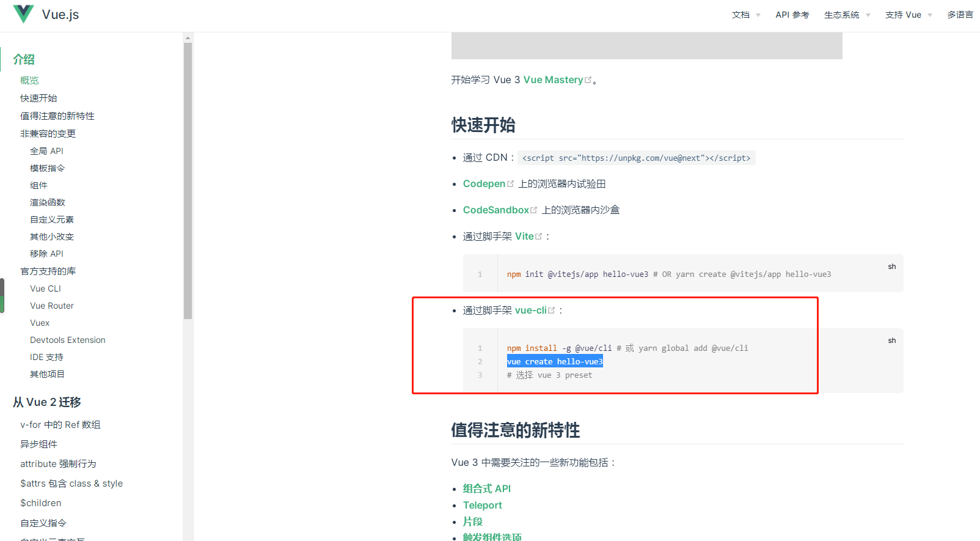Open the 组合式 API feature link
The image size is (980, 541).
pos(487,488)
